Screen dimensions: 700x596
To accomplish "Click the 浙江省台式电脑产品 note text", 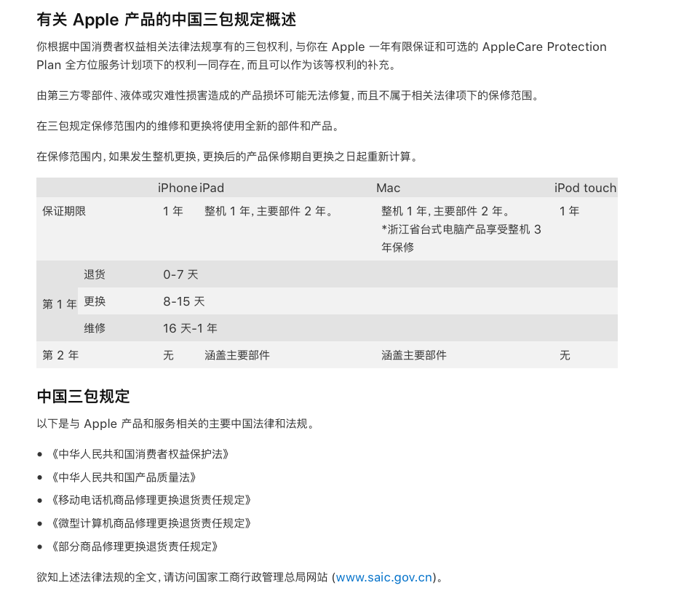I will pos(461,239).
